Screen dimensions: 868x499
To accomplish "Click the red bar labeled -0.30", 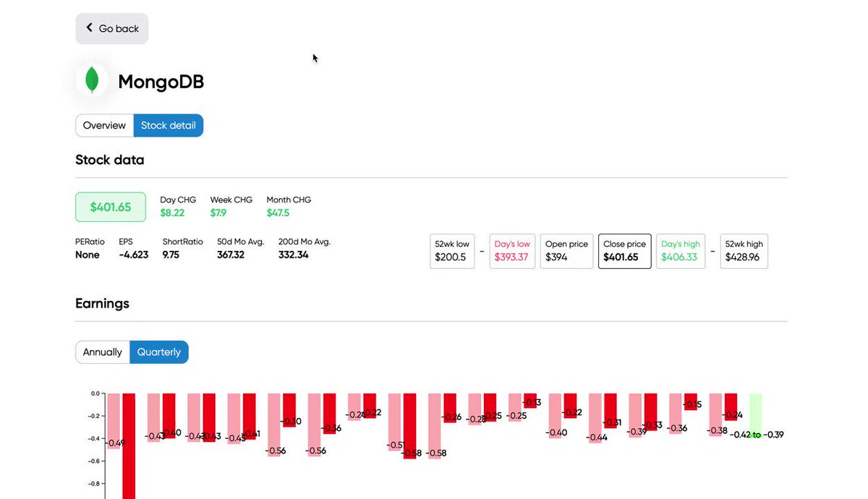I will tap(289, 410).
